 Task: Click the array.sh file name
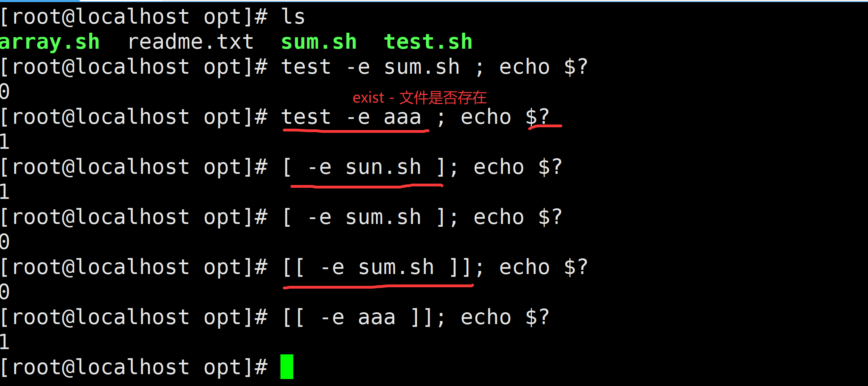(50, 42)
